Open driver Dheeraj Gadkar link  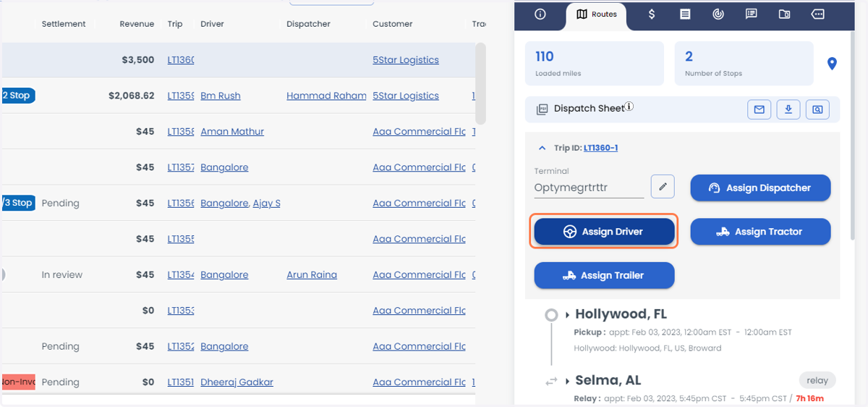tap(237, 382)
